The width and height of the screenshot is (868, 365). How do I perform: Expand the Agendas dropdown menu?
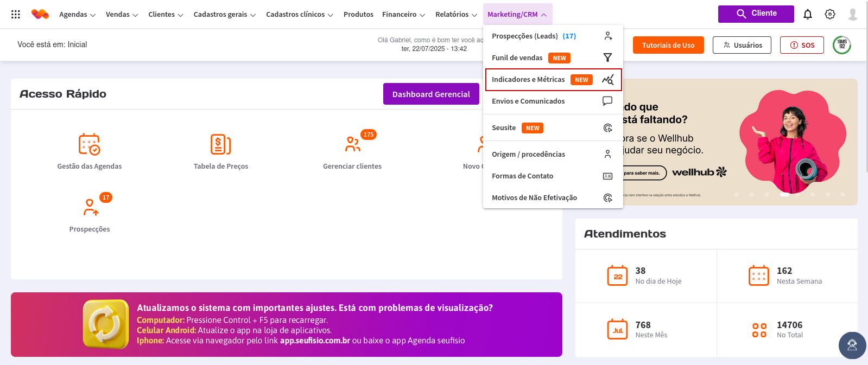[x=77, y=15]
